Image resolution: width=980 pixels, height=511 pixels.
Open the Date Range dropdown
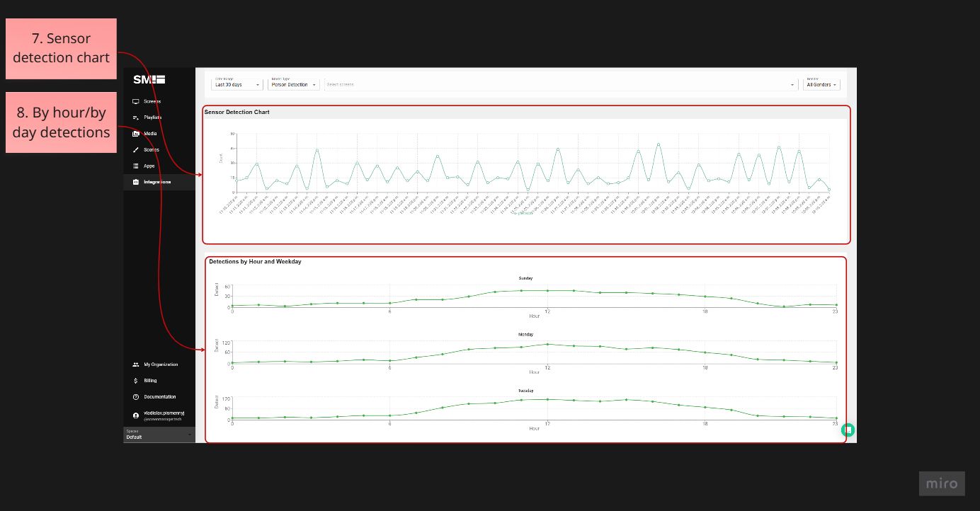[x=237, y=84]
